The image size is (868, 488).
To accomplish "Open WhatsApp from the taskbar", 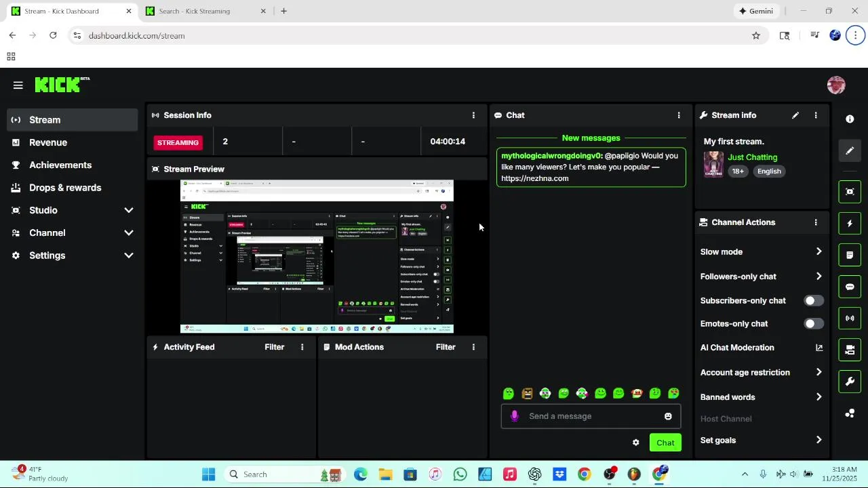I will point(460,474).
